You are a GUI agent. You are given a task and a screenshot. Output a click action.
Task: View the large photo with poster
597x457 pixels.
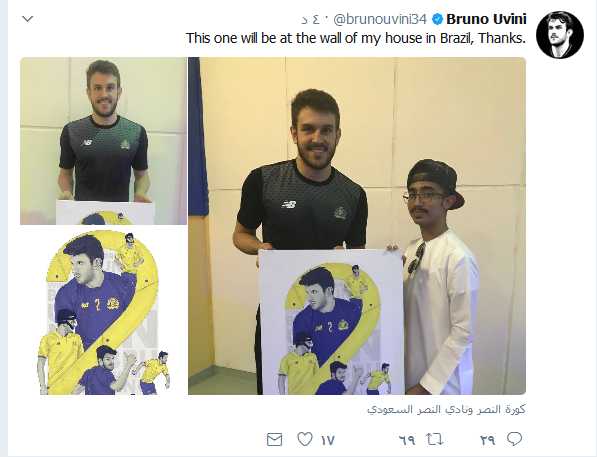[x=357, y=226]
